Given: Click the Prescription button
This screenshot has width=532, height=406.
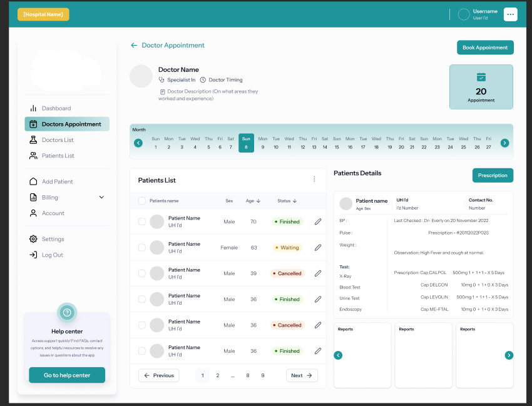Looking at the screenshot, I should pyautogui.click(x=493, y=175).
